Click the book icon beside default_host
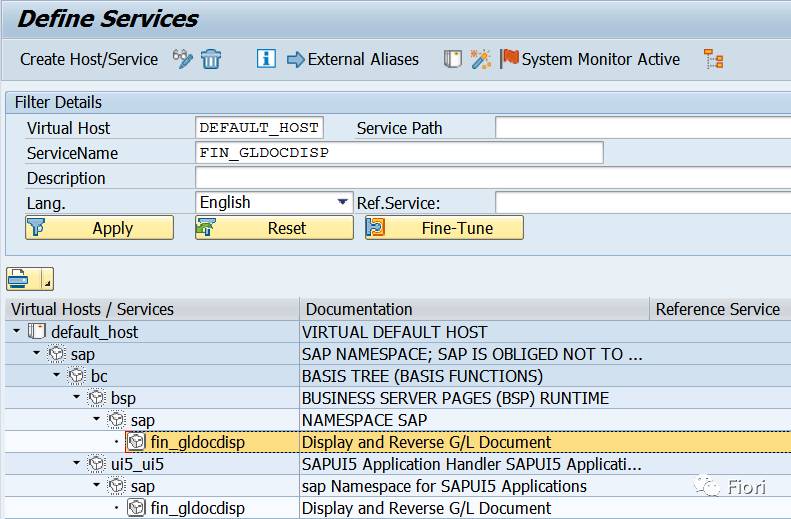 [x=37, y=331]
